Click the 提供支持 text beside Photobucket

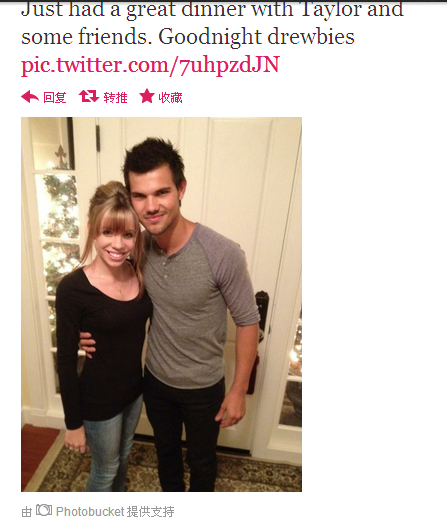pos(150,512)
